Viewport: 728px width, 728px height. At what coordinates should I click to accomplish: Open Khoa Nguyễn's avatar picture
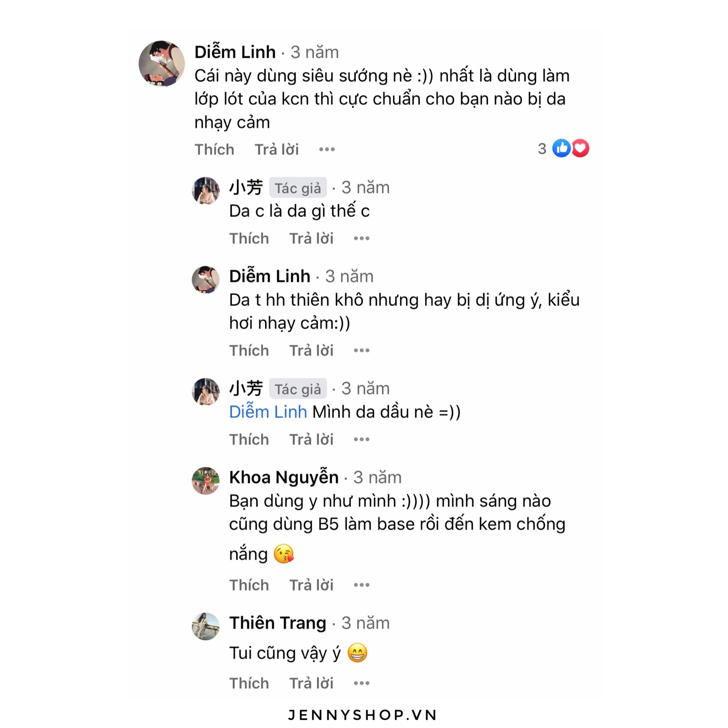pos(206,481)
